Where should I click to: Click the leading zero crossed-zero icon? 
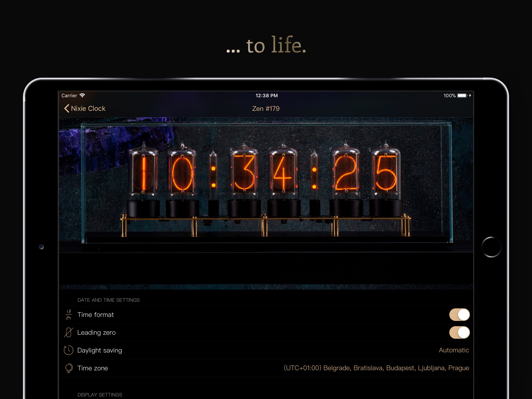68,332
